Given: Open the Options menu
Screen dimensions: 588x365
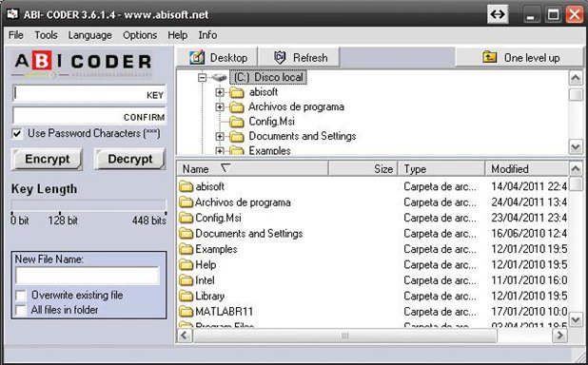Looking at the screenshot, I should [140, 35].
